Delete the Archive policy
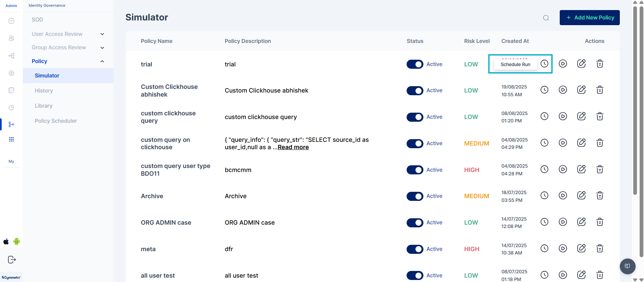 point(600,195)
